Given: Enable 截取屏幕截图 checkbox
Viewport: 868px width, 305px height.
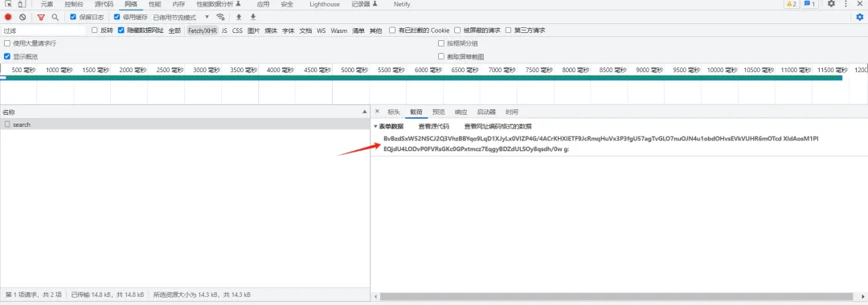Looking at the screenshot, I should [x=441, y=56].
